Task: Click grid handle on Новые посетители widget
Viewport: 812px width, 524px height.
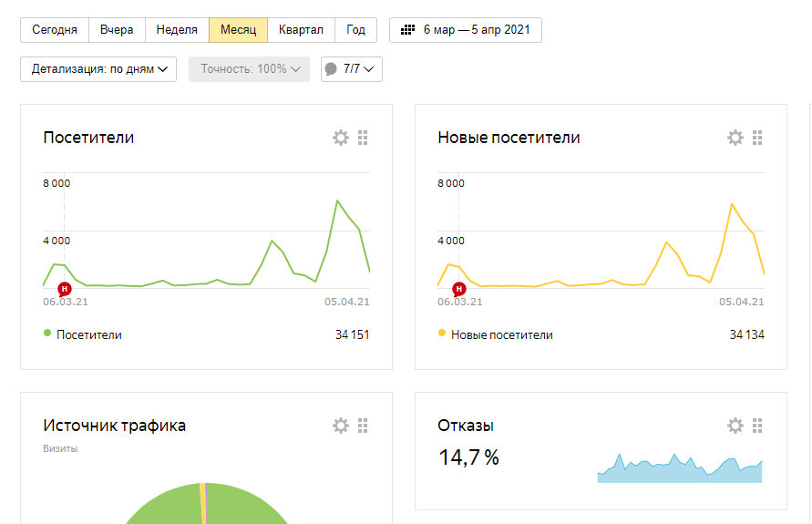Action: 757,138
